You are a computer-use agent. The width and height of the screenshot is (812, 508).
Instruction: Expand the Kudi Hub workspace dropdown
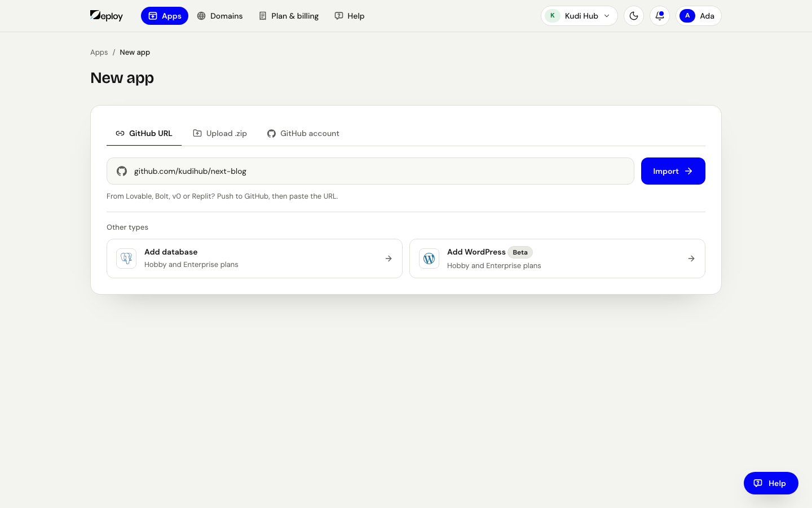tap(579, 16)
